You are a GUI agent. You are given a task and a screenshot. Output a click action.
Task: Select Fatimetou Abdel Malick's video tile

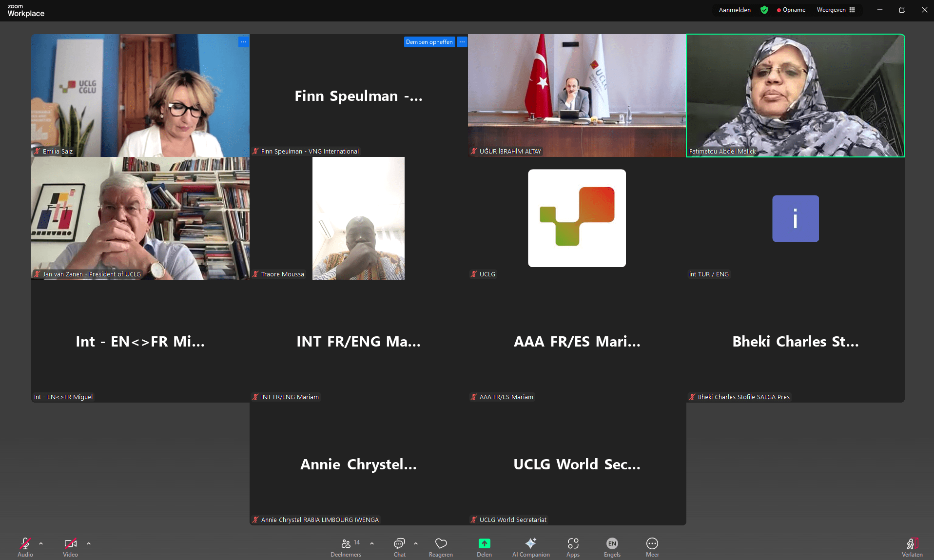pos(795,96)
